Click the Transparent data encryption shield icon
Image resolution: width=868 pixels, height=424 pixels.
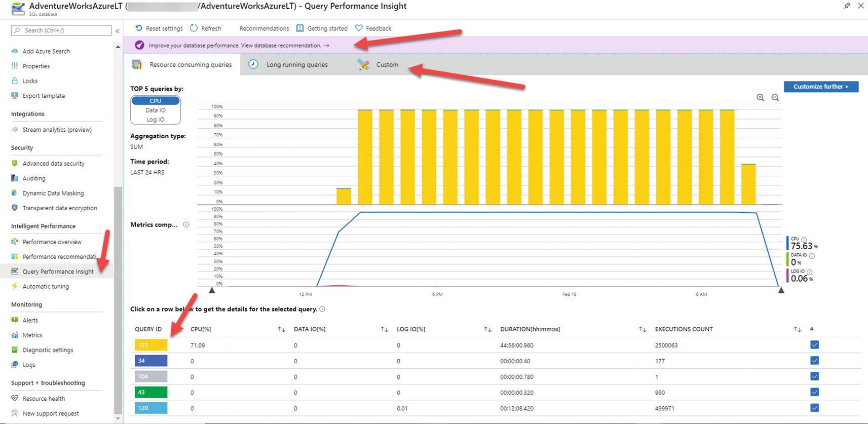click(x=15, y=208)
